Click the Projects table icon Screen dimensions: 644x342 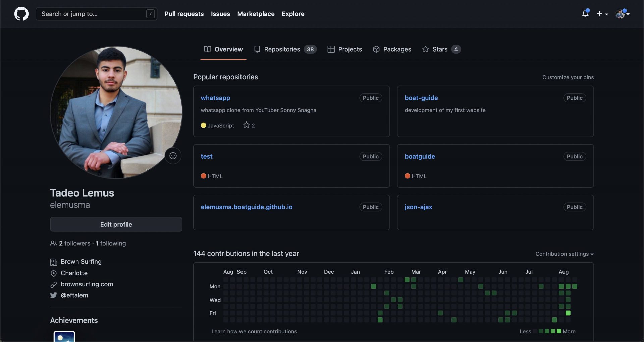331,49
